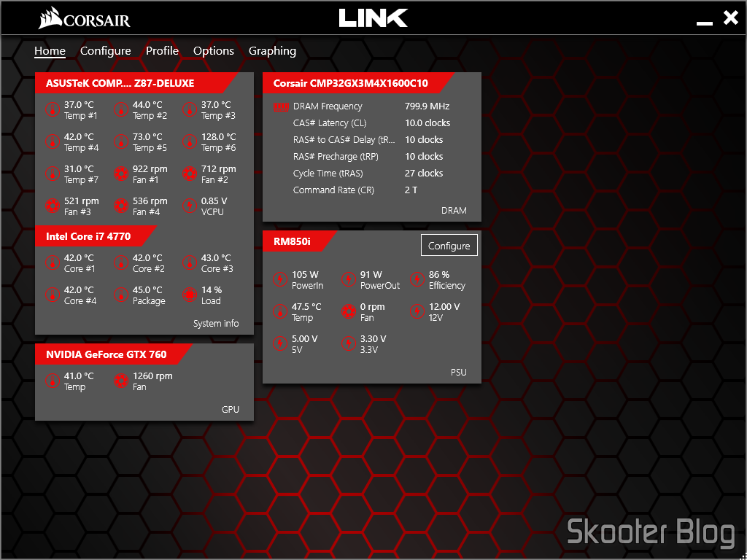Click the DRAM label in memory panel
Screen dimensions: 747x560
(454, 211)
